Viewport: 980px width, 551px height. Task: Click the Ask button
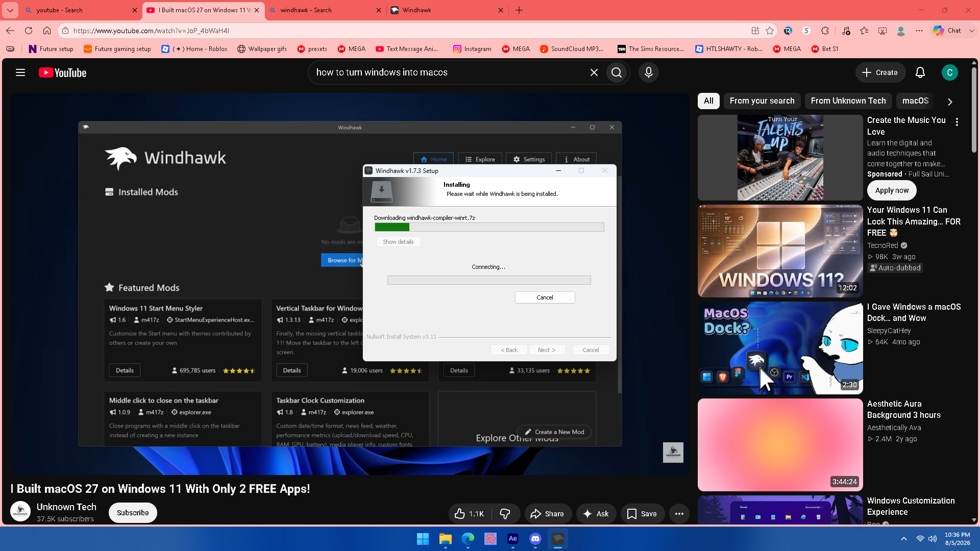click(596, 514)
